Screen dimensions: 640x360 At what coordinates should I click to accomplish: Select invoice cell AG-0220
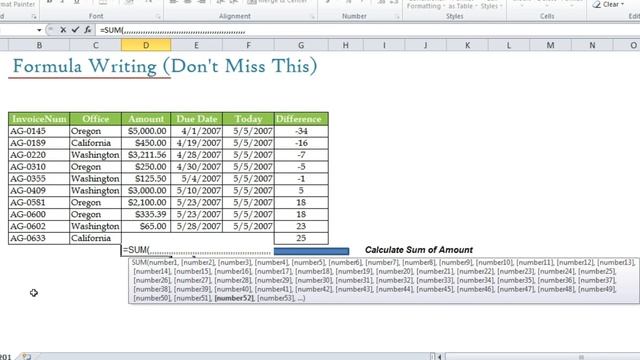click(x=39, y=155)
